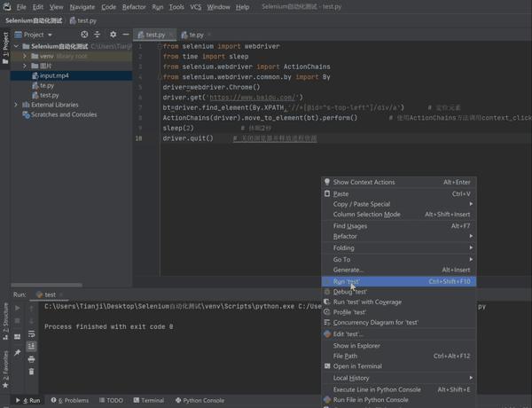This screenshot has width=532, height=408.
Task: Click the locate-file target icon in Project panel
Action: pyautogui.click(x=84, y=34)
